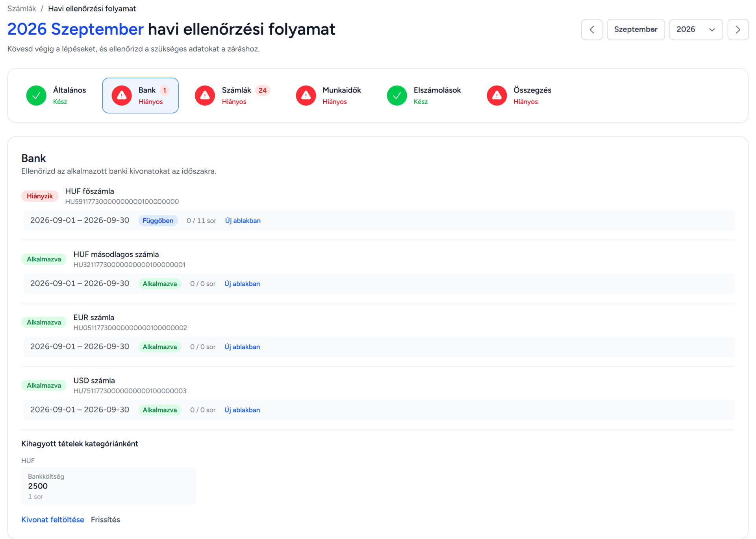756x539 pixels.
Task: Open HUF másodlagos számla statement in new window
Action: (242, 284)
